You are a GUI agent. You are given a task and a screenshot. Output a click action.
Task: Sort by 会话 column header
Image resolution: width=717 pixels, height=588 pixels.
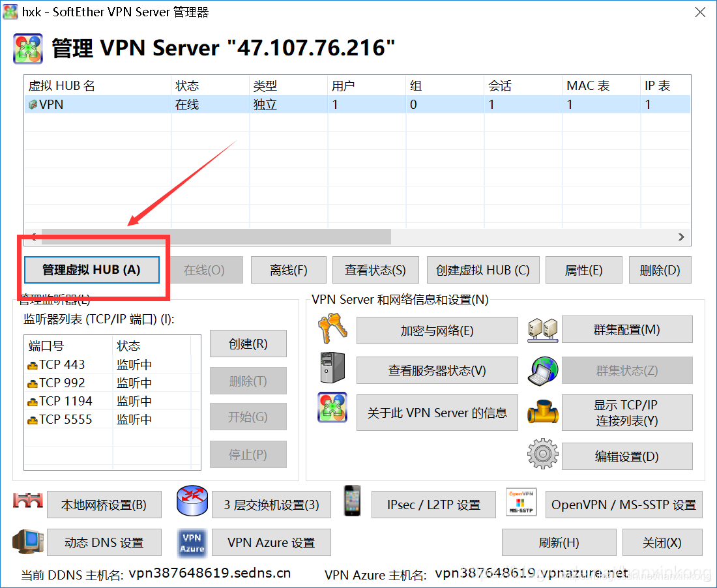pyautogui.click(x=523, y=85)
